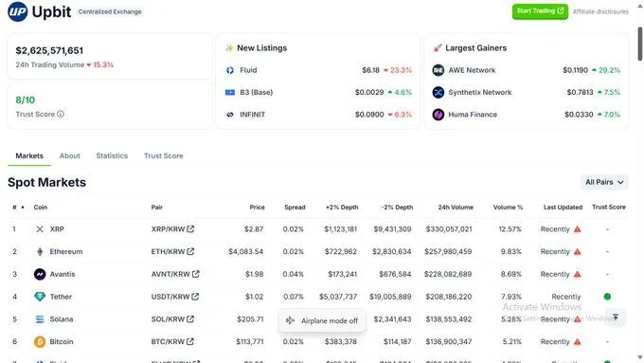Sort by the Last Updated column header
The width and height of the screenshot is (644, 363).
[563, 208]
